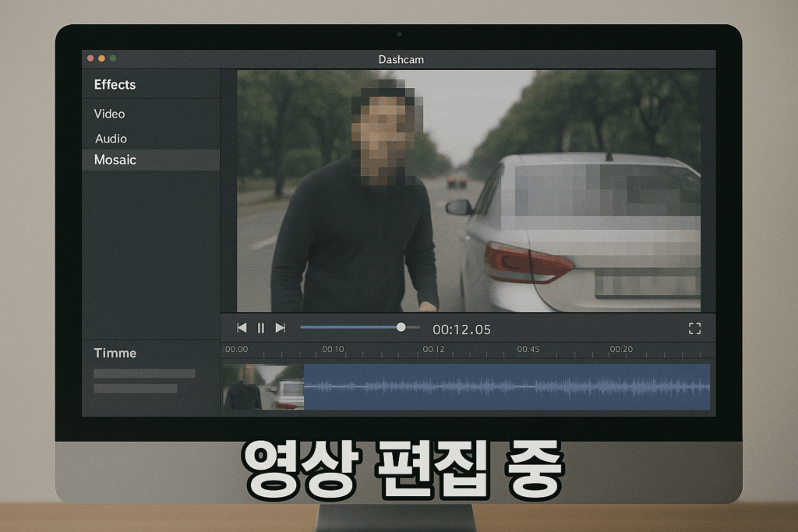Pause the video playback

pos(261,328)
